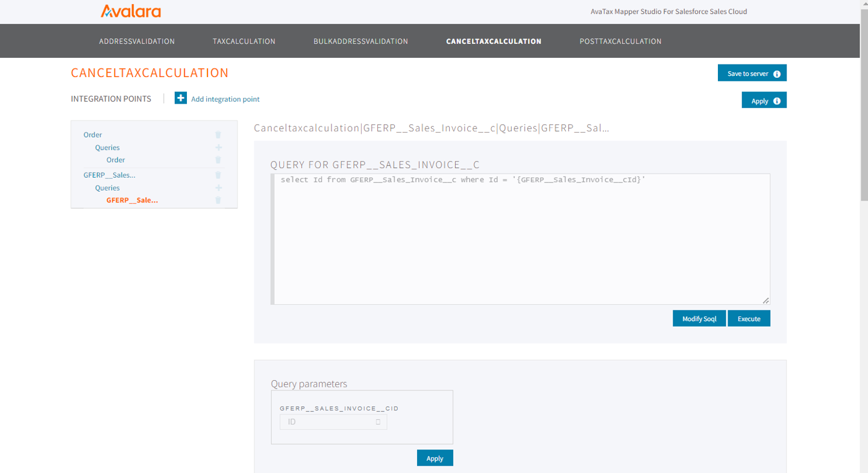Screen dimensions: 868x473
Task: Click the INTEGRATION POINTS label
Action: [x=111, y=99]
